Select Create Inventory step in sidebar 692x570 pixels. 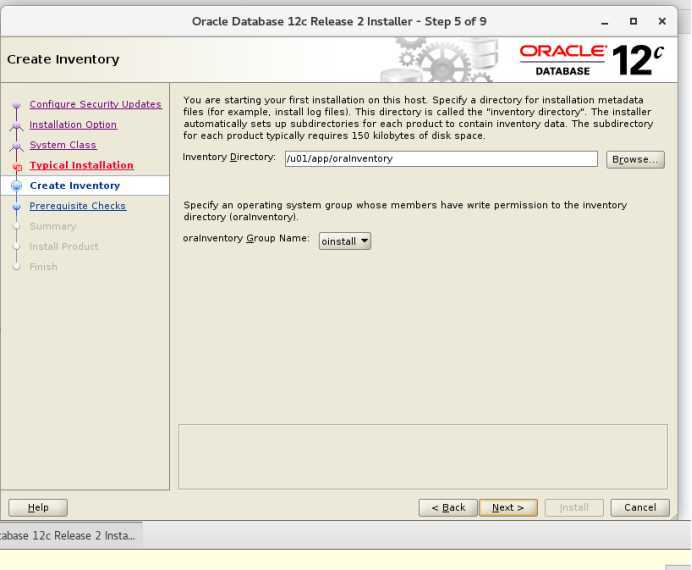click(x=75, y=185)
